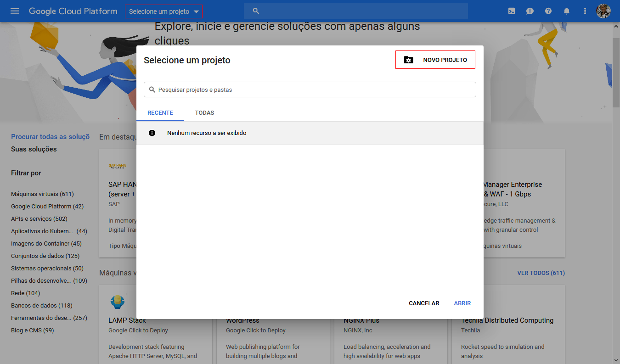Image resolution: width=620 pixels, height=364 pixels.
Task: Filter by Bancos de dados (118)
Action: 42,306
